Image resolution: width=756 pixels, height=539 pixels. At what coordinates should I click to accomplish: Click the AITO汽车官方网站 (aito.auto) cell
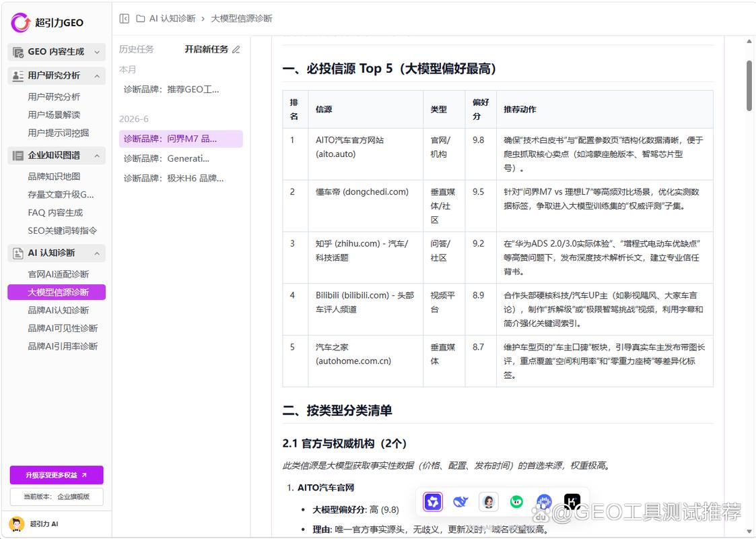pyautogui.click(x=366, y=154)
